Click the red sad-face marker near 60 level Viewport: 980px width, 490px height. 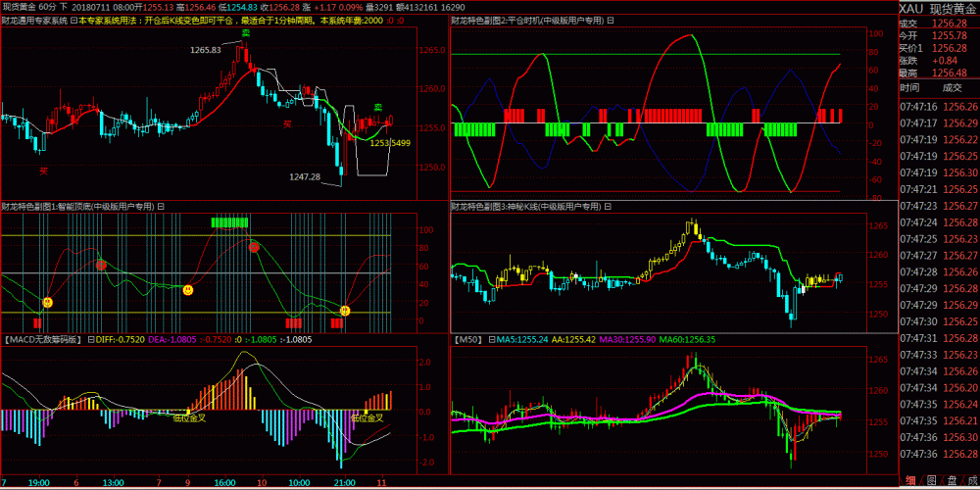pyautogui.click(x=101, y=266)
